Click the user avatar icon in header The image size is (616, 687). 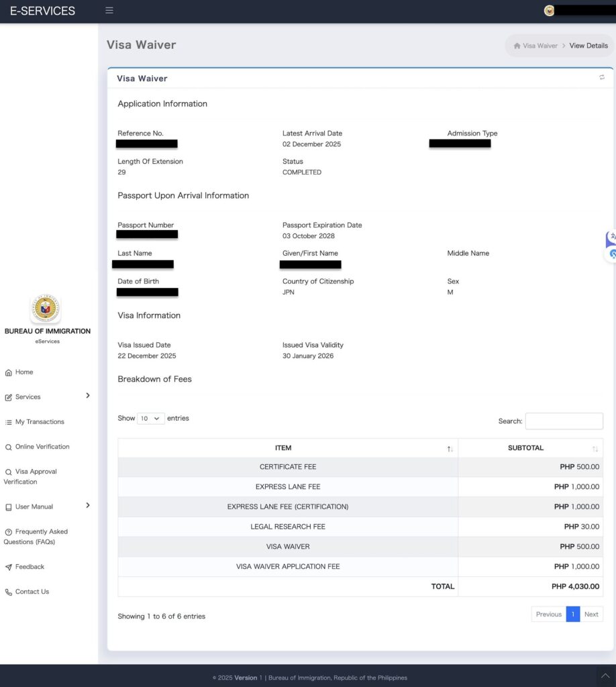point(549,11)
